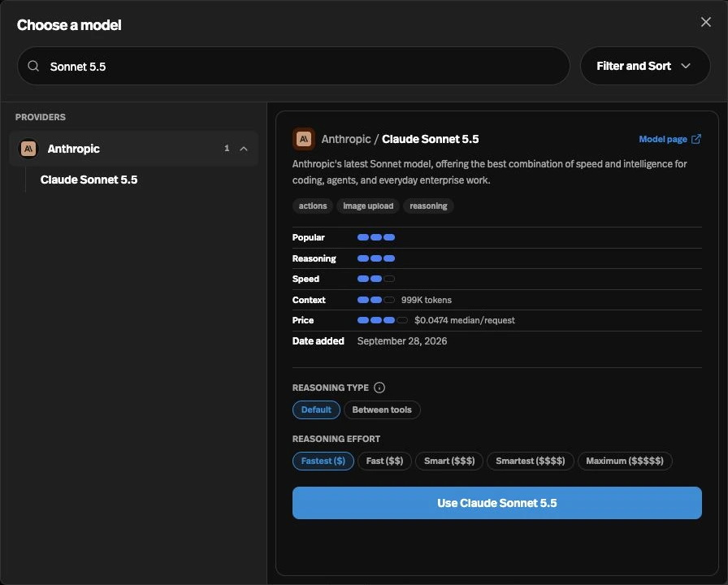Click the image upload tag
Image resolution: width=728 pixels, height=585 pixels.
368,206
